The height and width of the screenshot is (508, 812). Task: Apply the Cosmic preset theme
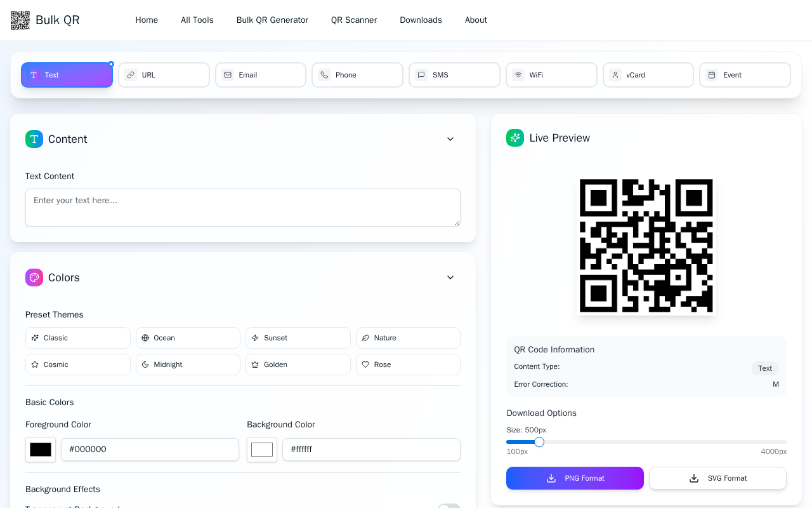[78, 364]
